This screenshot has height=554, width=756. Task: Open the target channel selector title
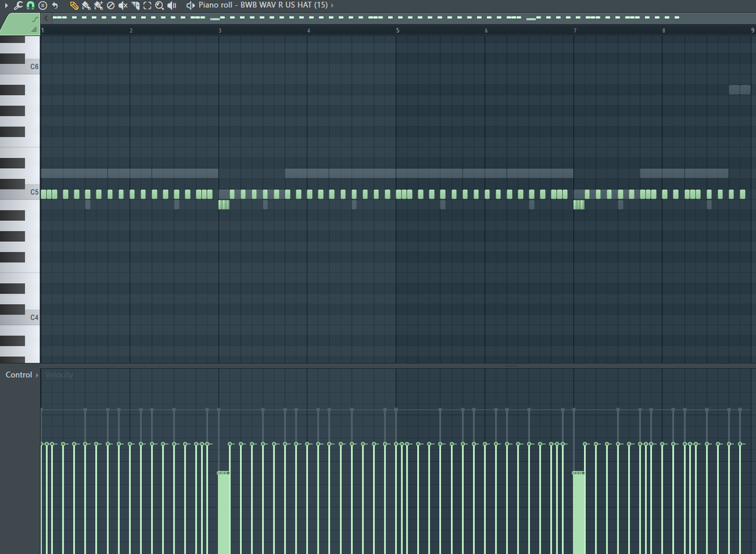point(263,5)
